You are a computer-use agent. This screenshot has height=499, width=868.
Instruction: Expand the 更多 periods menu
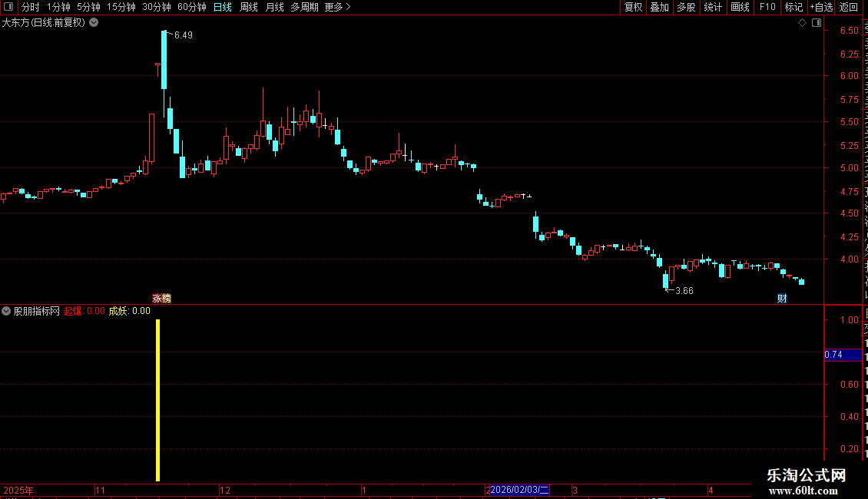point(337,7)
